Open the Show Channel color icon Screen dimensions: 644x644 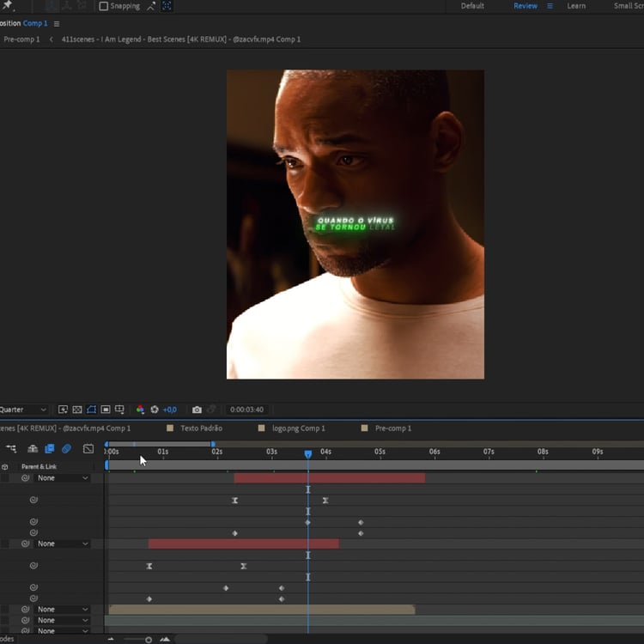point(140,410)
